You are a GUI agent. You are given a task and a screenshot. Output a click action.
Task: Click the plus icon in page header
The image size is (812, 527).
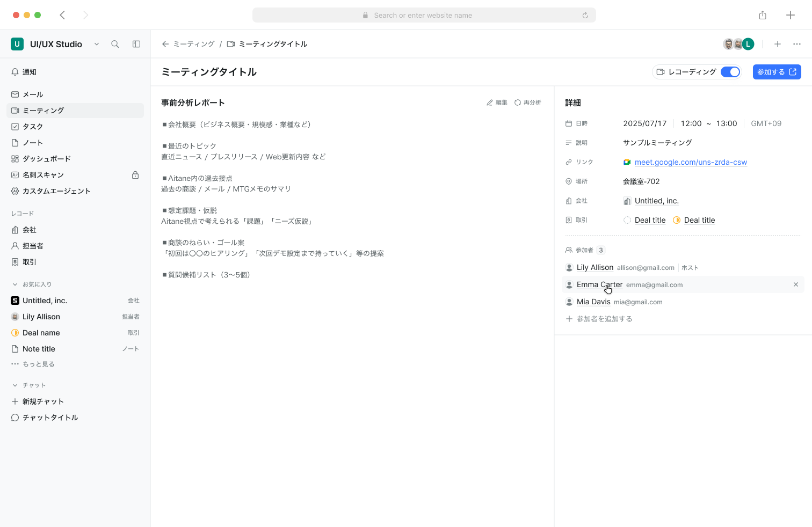[778, 44]
